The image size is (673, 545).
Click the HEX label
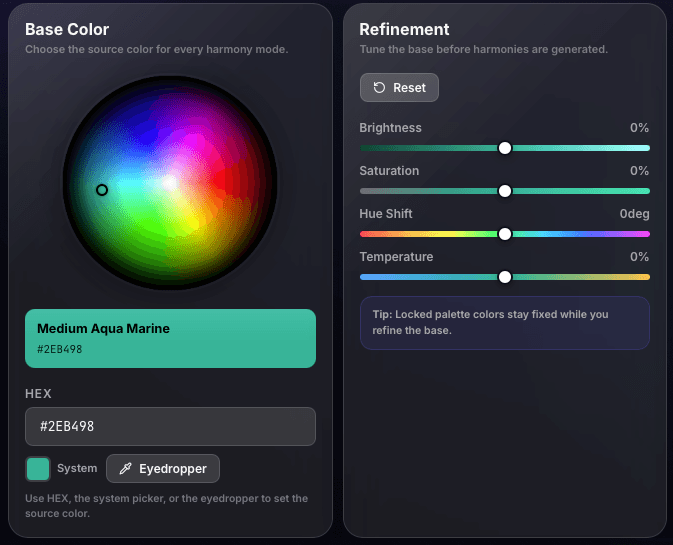[x=38, y=394]
